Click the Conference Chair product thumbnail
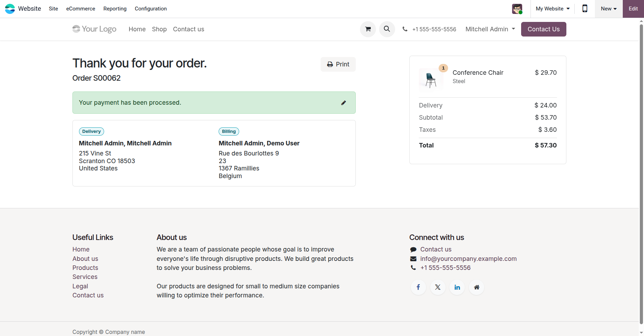 click(431, 80)
